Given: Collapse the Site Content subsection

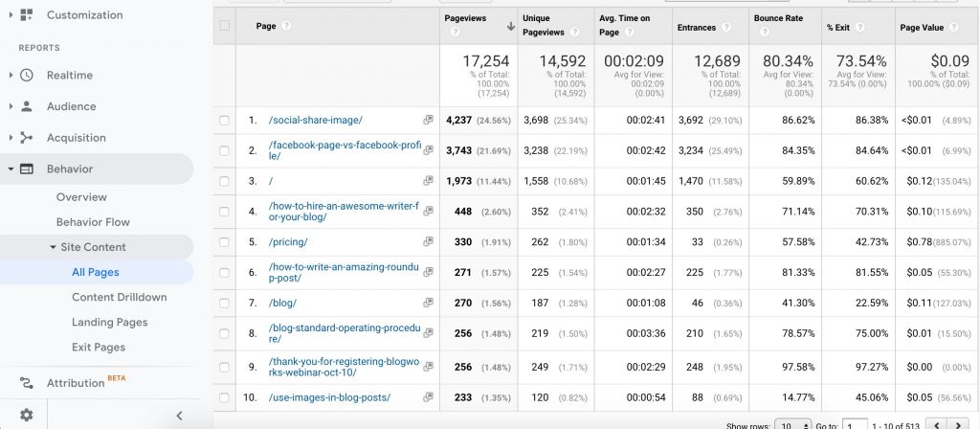Looking at the screenshot, I should [x=54, y=247].
